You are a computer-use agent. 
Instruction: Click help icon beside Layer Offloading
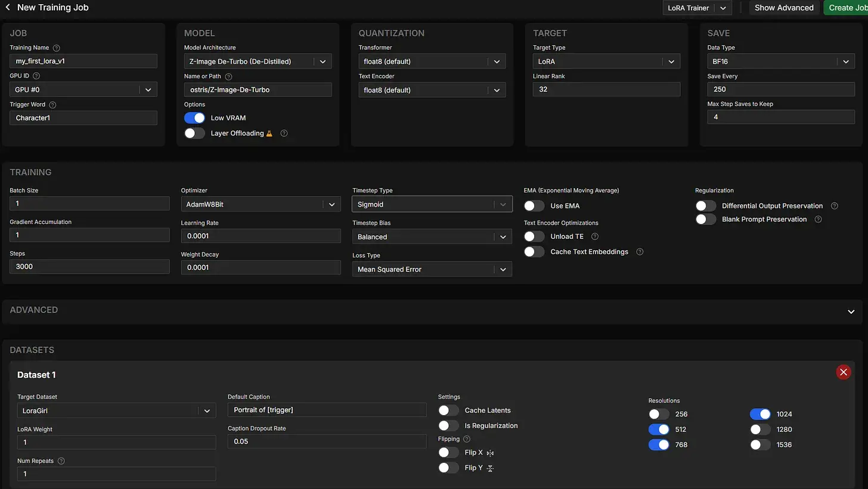[284, 133]
